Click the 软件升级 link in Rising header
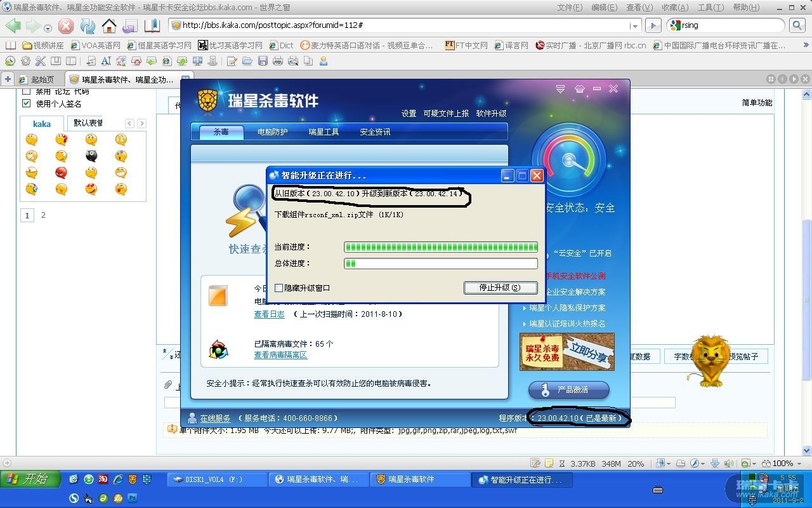The width and height of the screenshot is (812, 508). 491,114
